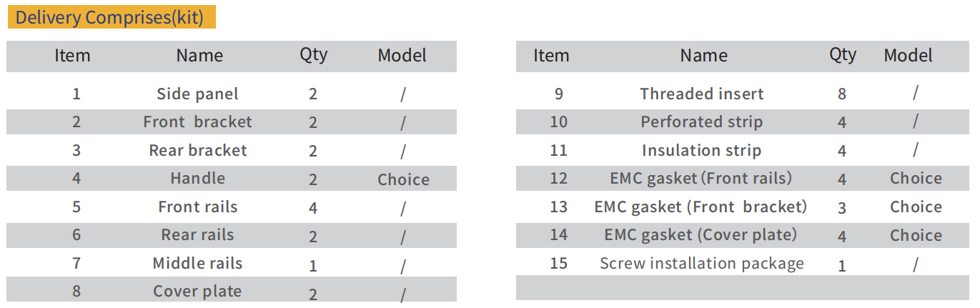Viewport: 980px width, 308px height.
Task: Select the Front rails name cell
Action: (x=197, y=207)
